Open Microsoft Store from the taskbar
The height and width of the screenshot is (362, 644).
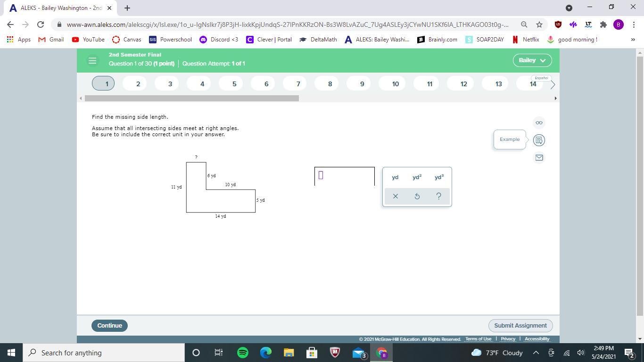[312, 353]
